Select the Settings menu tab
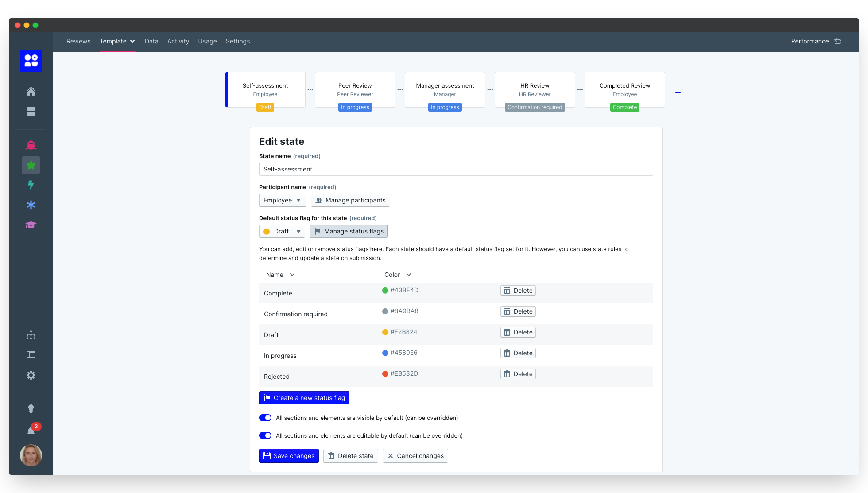This screenshot has width=868, height=493. (237, 41)
